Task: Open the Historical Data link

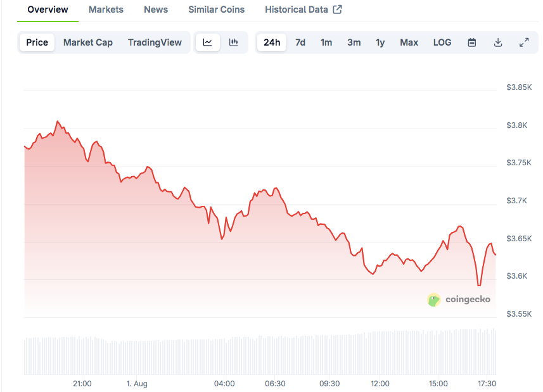Action: tap(297, 9)
